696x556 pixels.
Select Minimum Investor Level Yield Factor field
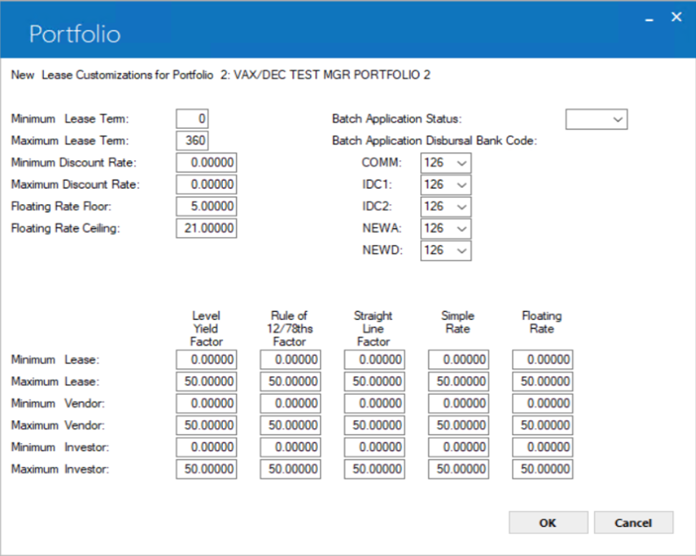[206, 447]
